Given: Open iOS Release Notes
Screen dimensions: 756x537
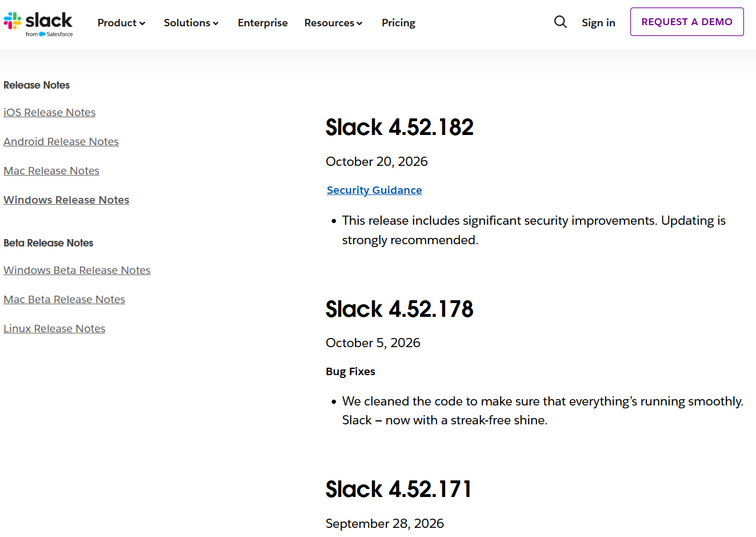Looking at the screenshot, I should [x=50, y=113].
